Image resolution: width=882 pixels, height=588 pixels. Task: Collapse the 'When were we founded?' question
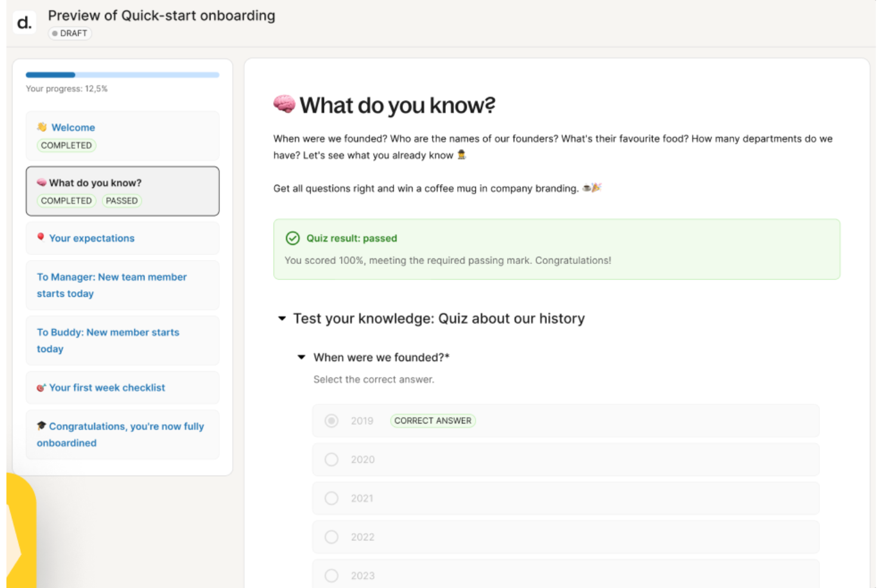click(x=301, y=357)
